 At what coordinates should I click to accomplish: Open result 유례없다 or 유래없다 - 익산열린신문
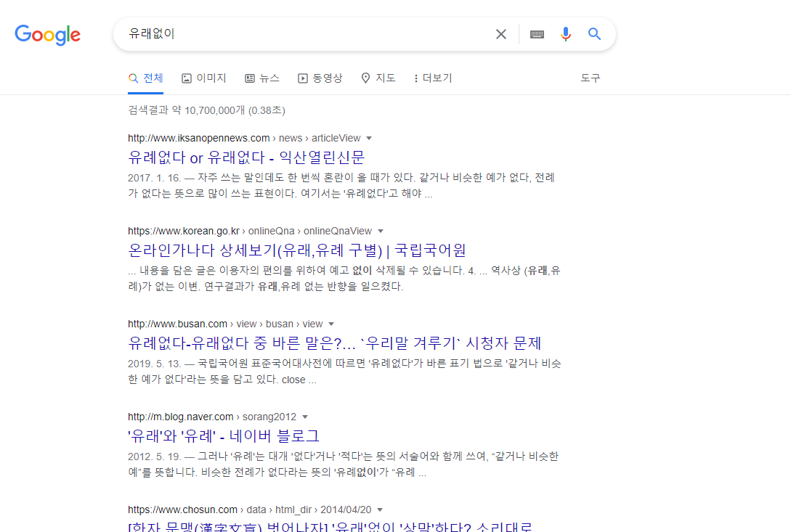click(x=246, y=157)
